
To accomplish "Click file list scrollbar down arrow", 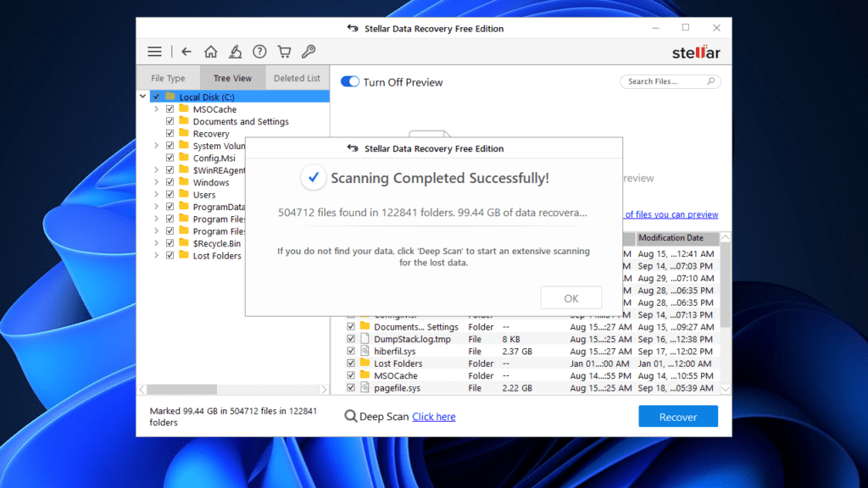I will 726,388.
